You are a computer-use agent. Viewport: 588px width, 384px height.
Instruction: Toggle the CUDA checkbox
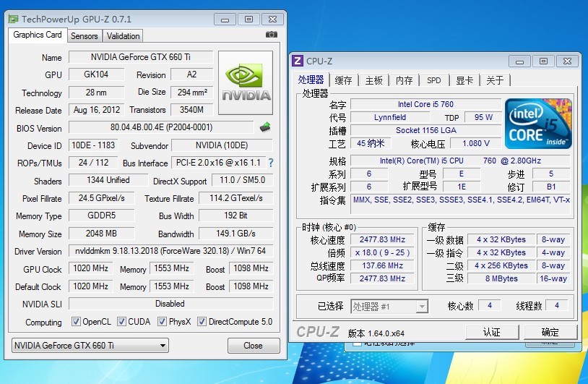(x=121, y=321)
